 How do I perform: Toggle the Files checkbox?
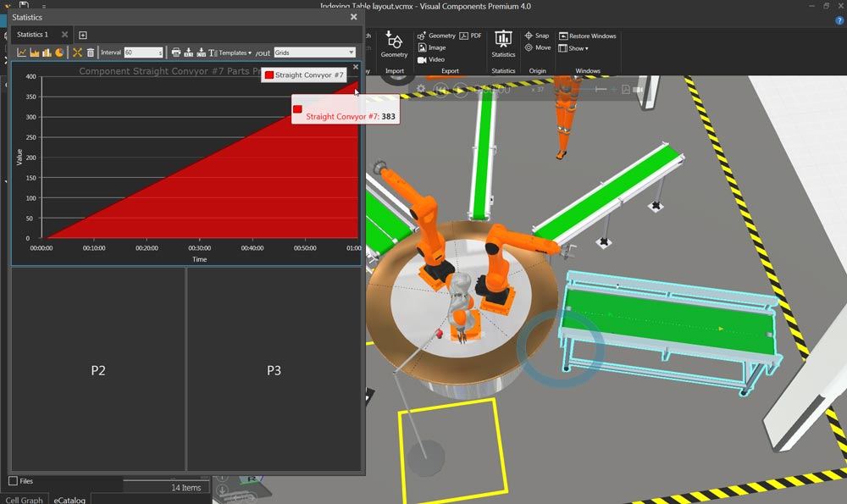pos(13,481)
